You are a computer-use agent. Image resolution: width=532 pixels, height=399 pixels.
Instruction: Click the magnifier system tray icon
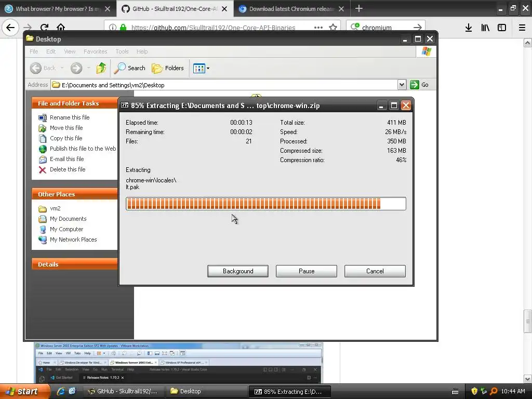(494, 391)
